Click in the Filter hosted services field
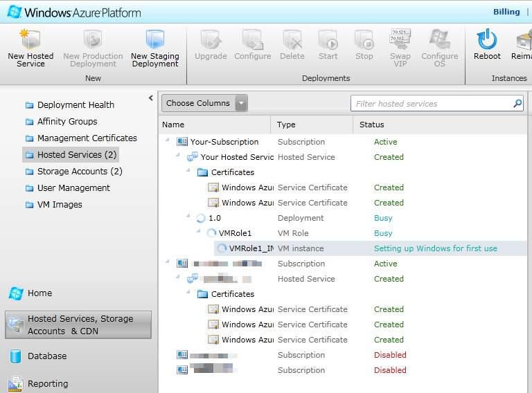The width and height of the screenshot is (532, 393). click(x=429, y=104)
